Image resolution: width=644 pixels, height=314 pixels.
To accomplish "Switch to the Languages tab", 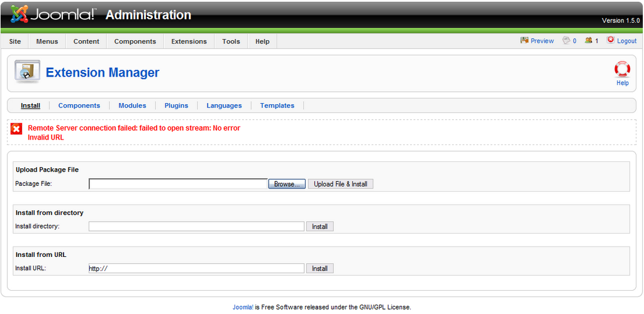I will coord(225,106).
